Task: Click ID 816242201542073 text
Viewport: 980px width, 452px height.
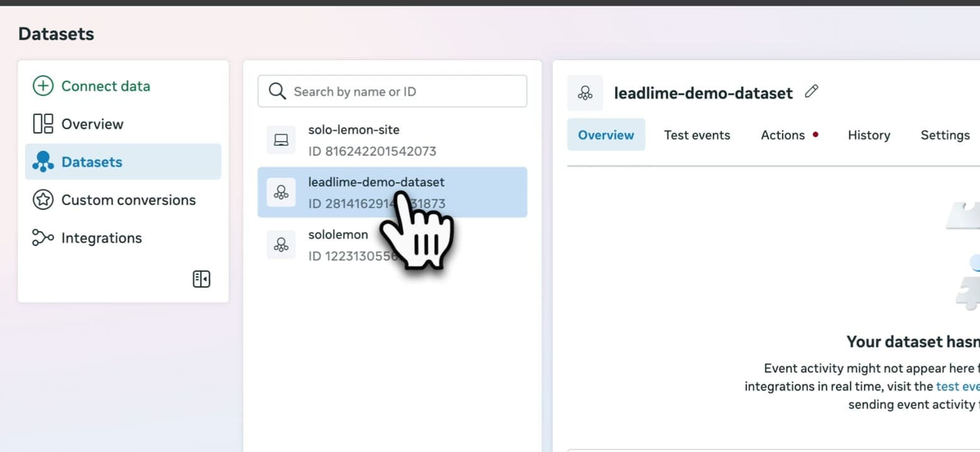Action: click(372, 151)
